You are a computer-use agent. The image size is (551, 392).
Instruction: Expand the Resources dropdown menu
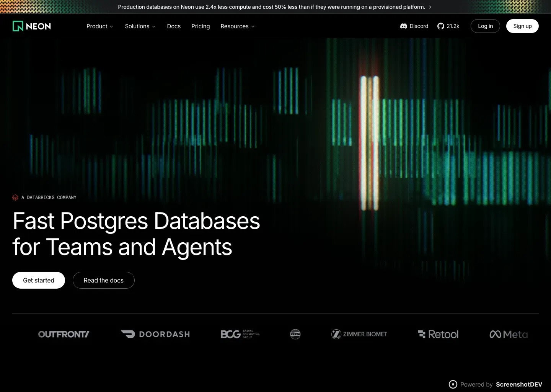pos(238,26)
